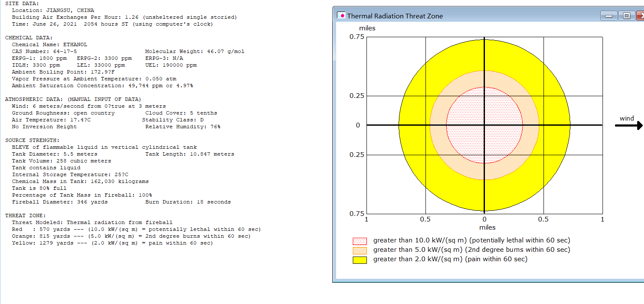Click the 'Burn Duration: 18 seconds' value
Image resolution: width=644 pixels, height=304 pixels.
(x=188, y=202)
